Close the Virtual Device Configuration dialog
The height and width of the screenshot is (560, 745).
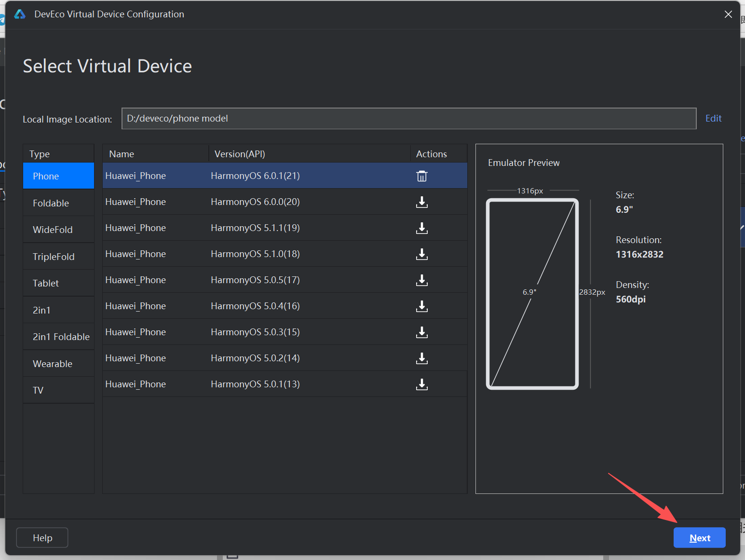728,14
